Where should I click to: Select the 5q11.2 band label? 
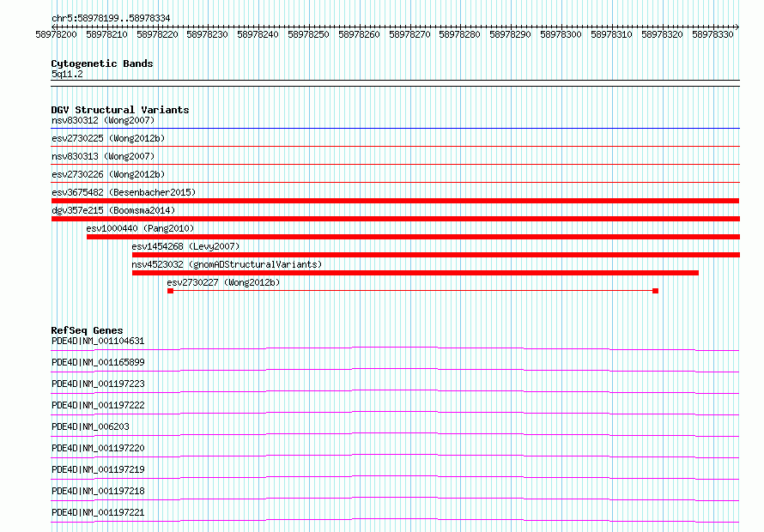click(67, 74)
